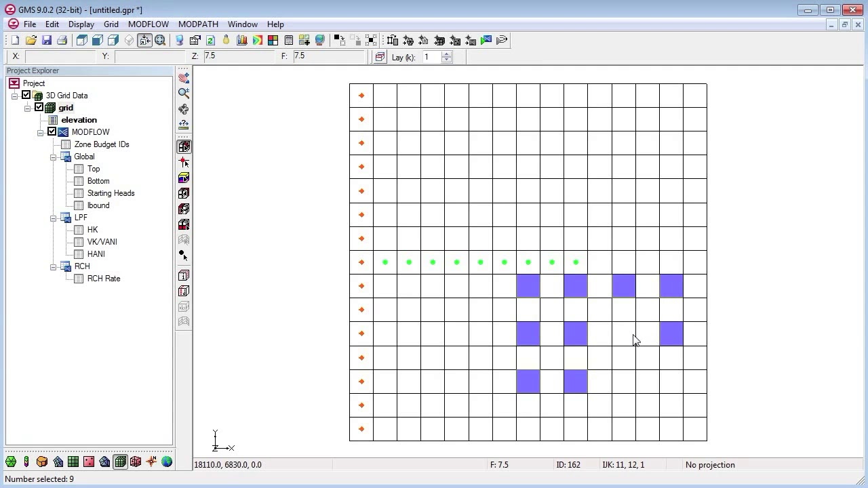Screen dimensions: 868x488
Task: Select Zone Budget IDs in tree
Action: click(x=102, y=144)
